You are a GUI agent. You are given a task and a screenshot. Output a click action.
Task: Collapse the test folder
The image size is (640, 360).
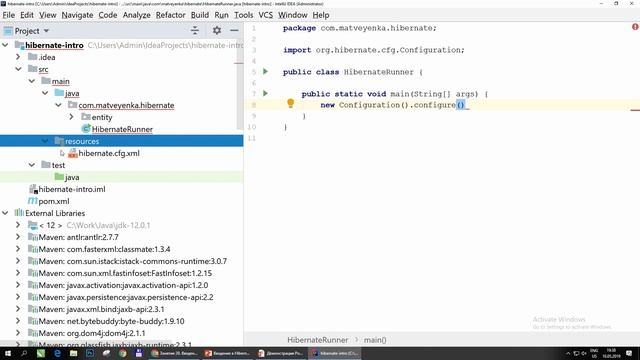(x=31, y=165)
